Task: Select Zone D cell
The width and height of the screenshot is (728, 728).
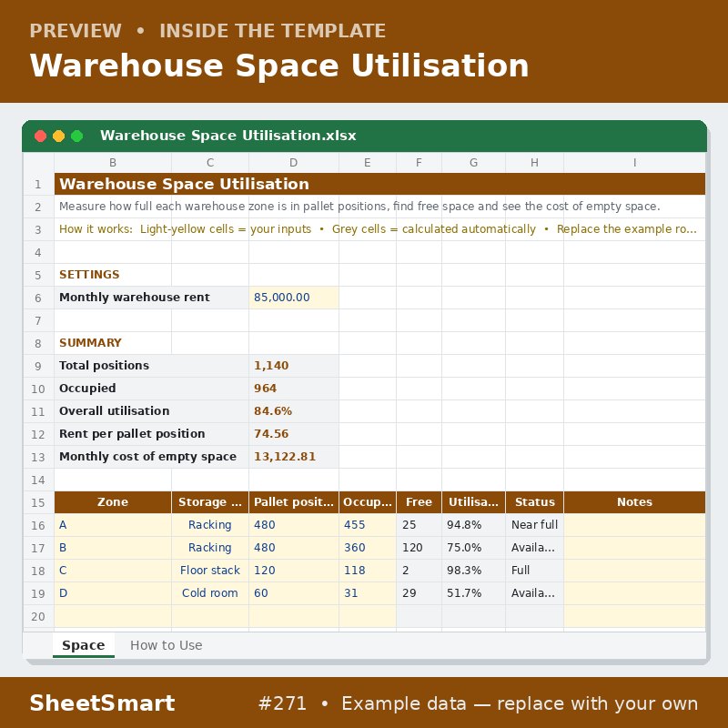Action: 113,593
